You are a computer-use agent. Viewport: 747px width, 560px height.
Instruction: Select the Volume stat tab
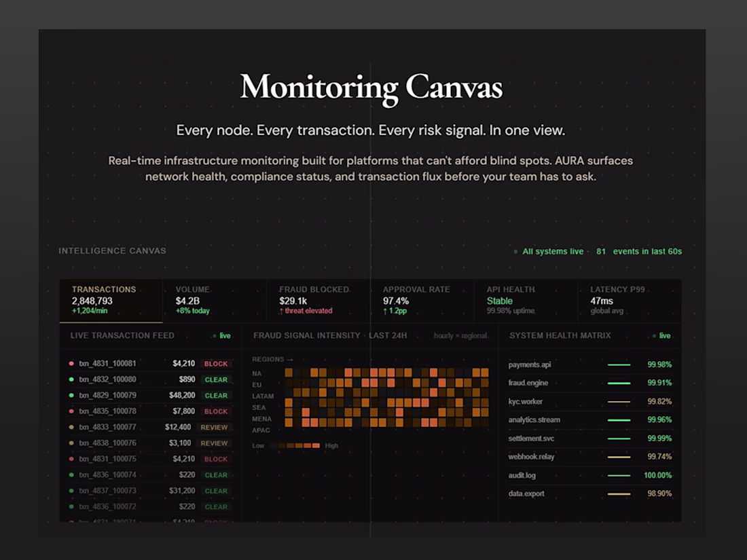pos(215,301)
